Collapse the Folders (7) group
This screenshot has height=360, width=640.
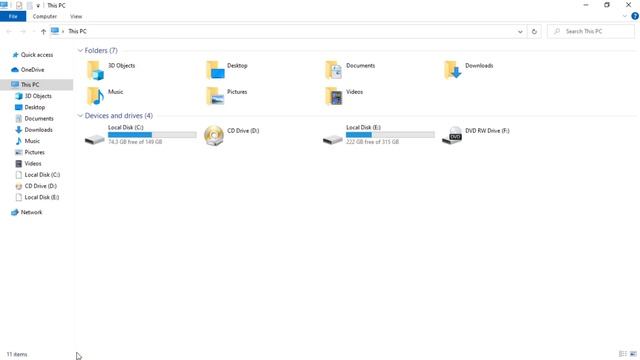click(80, 51)
